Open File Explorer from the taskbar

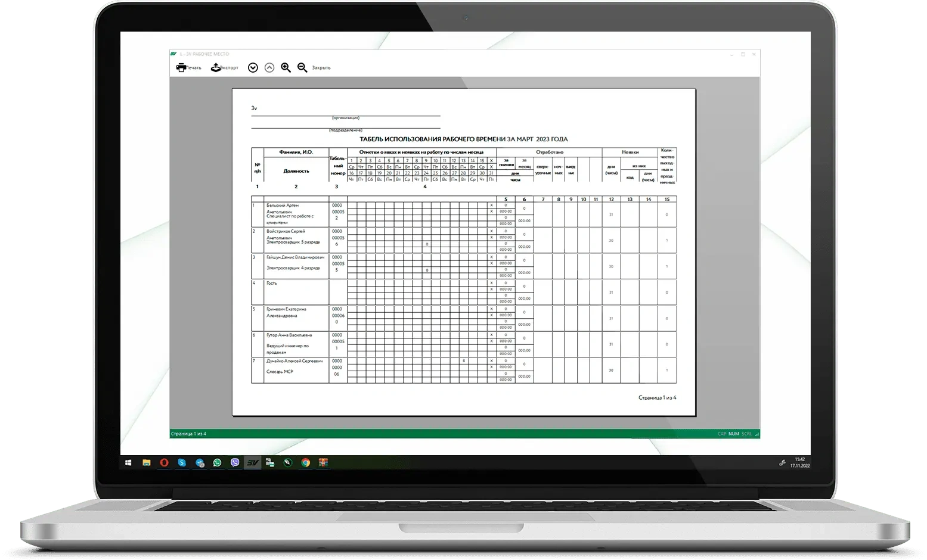(x=146, y=462)
